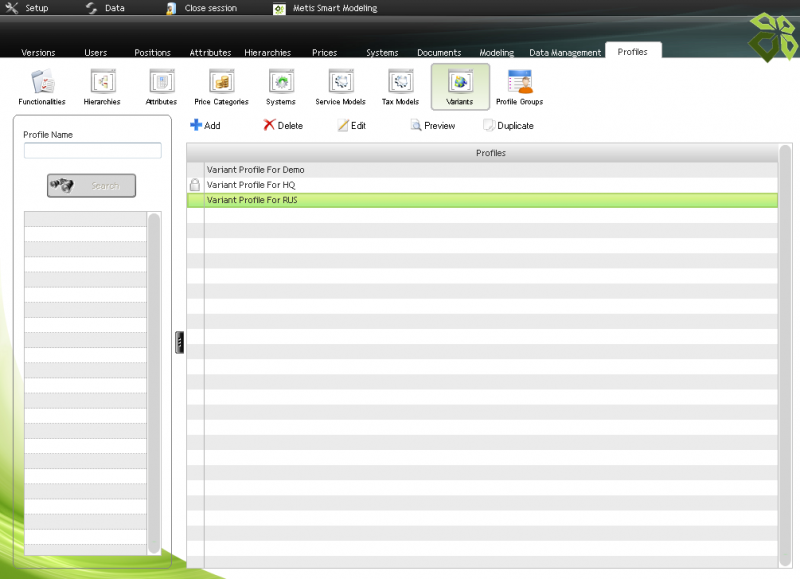Add a new variant profile

pos(205,126)
